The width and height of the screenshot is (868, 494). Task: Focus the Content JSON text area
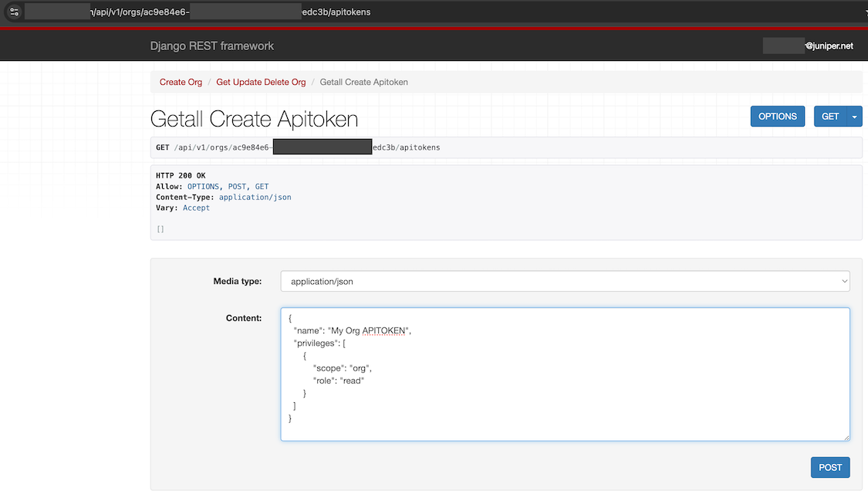[x=565, y=374]
